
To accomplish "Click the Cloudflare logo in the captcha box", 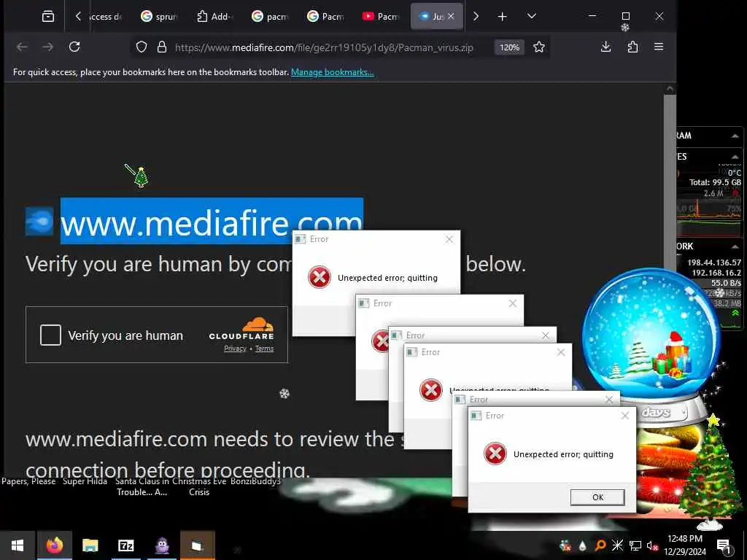I will pos(241,329).
